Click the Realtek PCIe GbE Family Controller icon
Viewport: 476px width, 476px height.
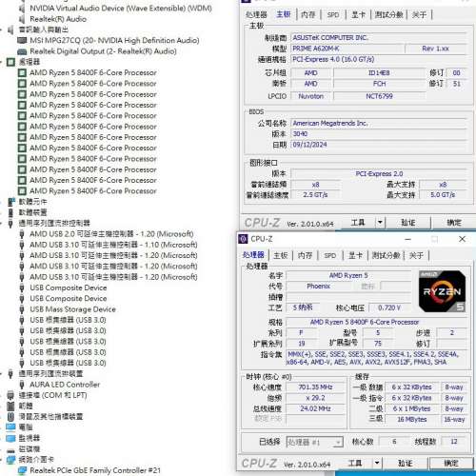tap(22, 470)
